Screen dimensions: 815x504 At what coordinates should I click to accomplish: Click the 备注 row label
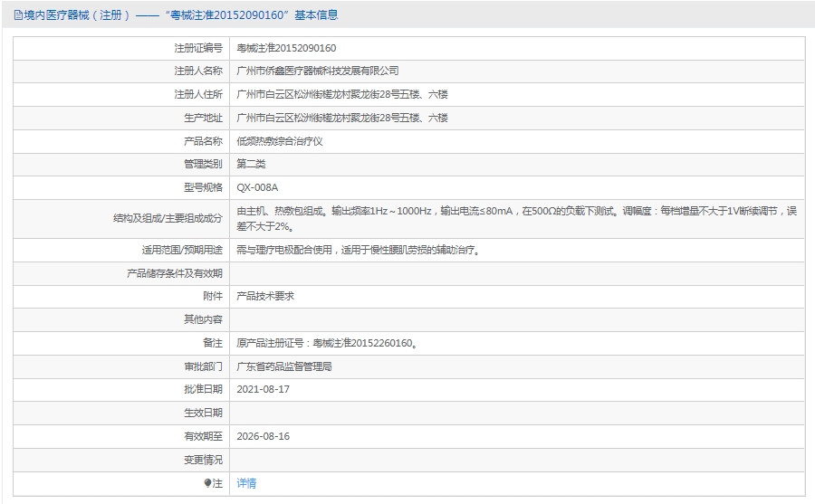pos(213,343)
